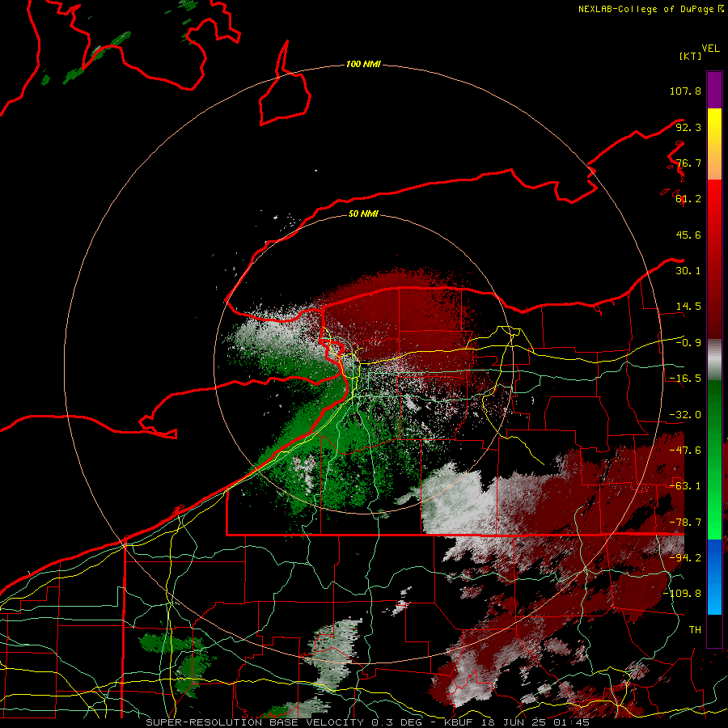
Task: Click the 30.1 legend value
Action: 688,271
